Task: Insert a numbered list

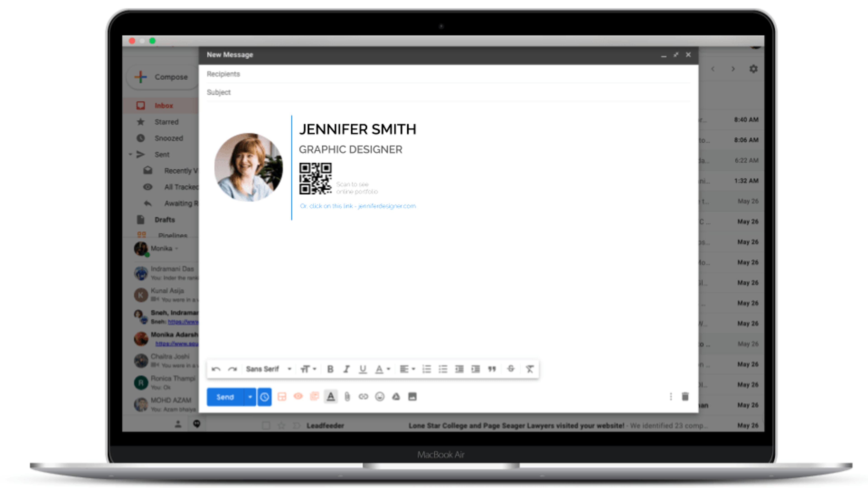Action: (427, 369)
